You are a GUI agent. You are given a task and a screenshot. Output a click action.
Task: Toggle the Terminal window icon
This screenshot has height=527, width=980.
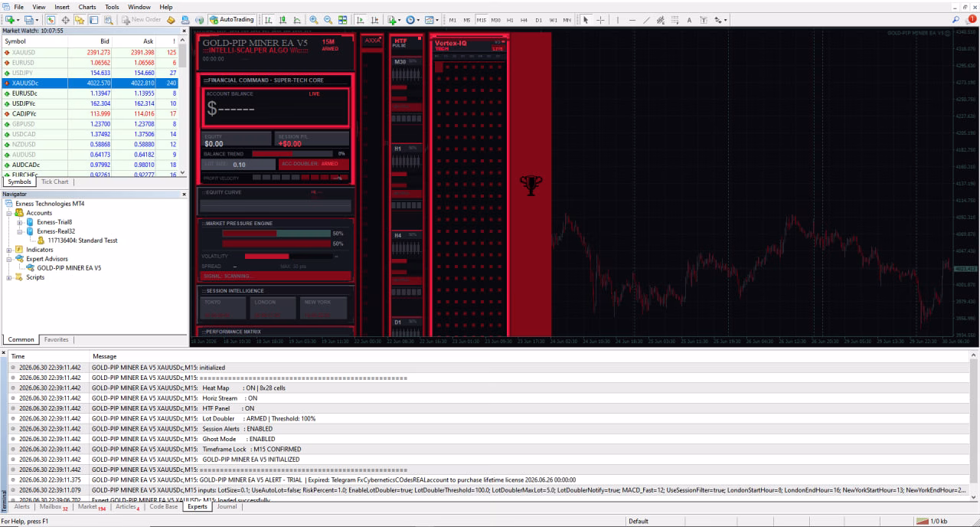tap(93, 19)
